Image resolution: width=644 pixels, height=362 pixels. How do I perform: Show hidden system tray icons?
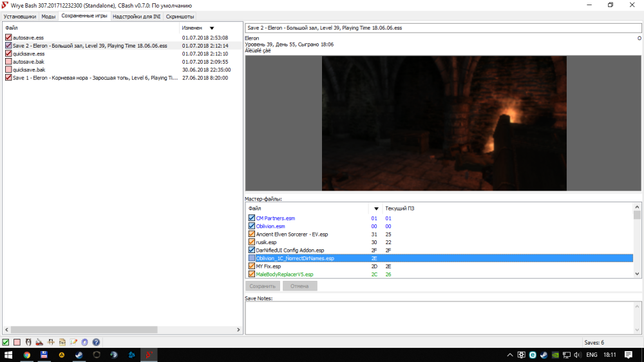(509, 355)
